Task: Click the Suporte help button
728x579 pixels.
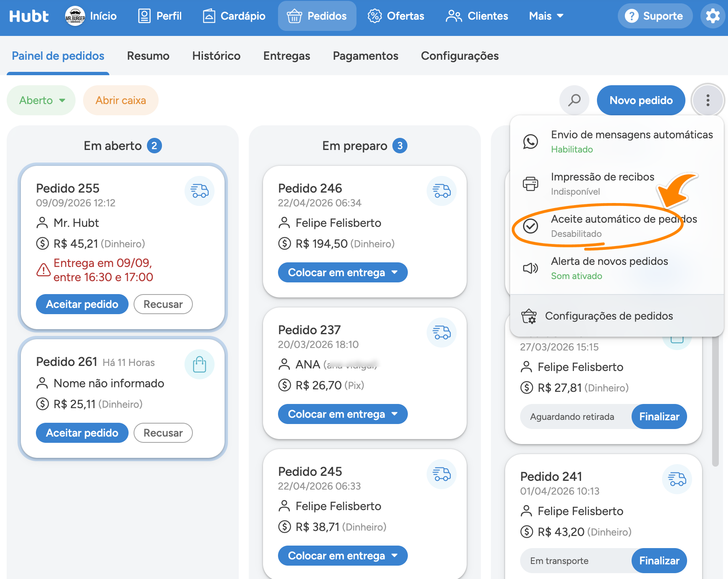Action: coord(655,16)
